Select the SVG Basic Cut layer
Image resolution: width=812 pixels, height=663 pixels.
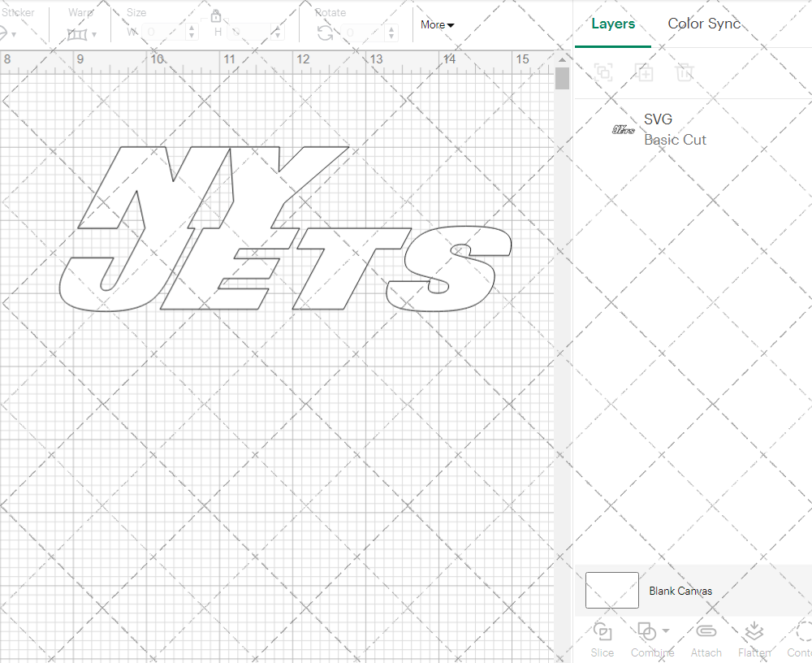693,129
